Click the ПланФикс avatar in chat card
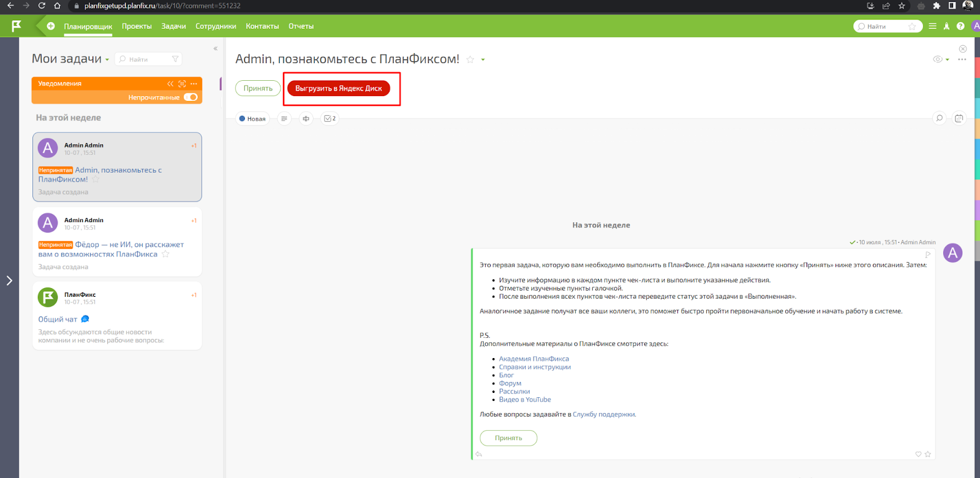This screenshot has width=980, height=478. [48, 297]
